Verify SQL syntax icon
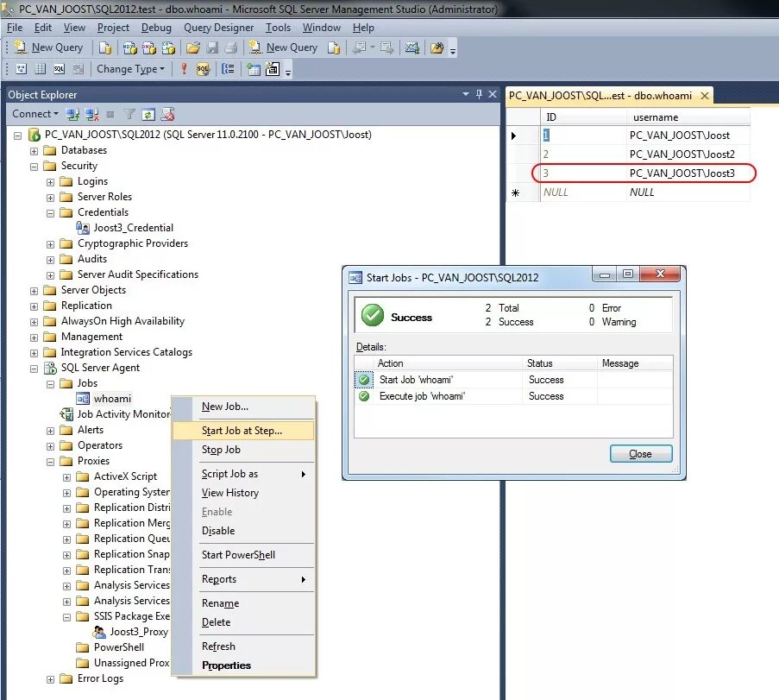Screen dimensions: 779x700 [203, 68]
